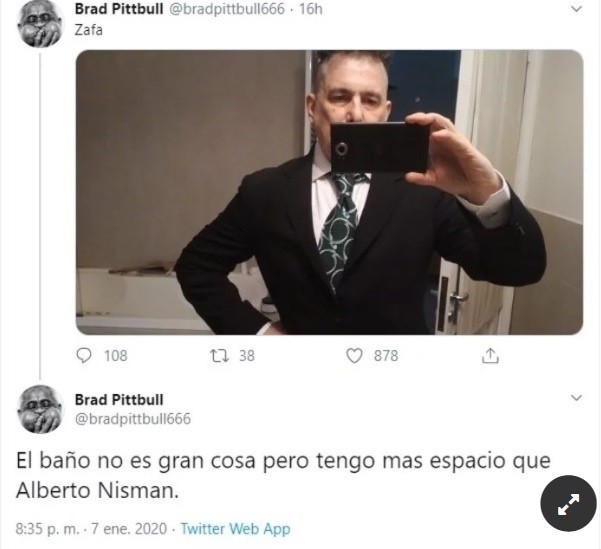This screenshot has height=549, width=601.
Task: Click the 16h timestamp of the tweet
Action: point(310,9)
